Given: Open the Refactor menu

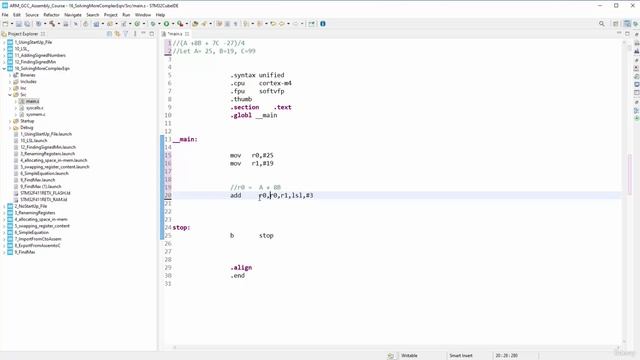Looking at the screenshot, I should 51,15.
